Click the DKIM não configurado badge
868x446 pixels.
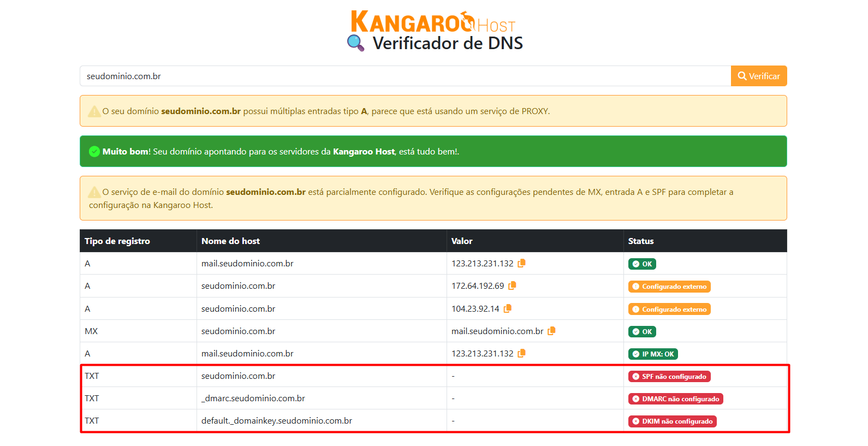[x=673, y=421]
